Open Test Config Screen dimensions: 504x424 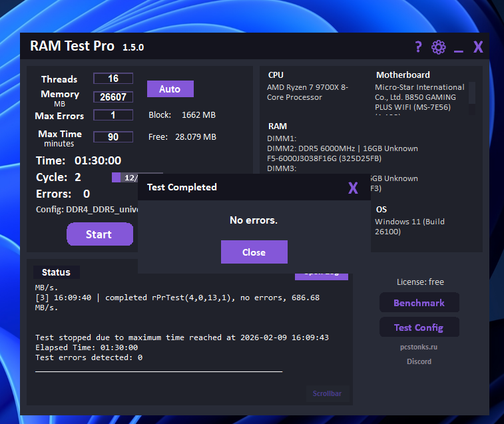[x=419, y=327]
